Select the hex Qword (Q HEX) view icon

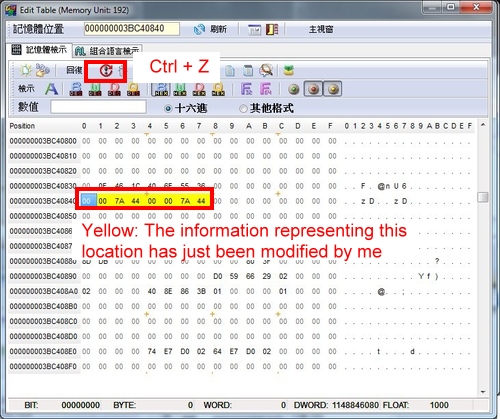pos(218,89)
